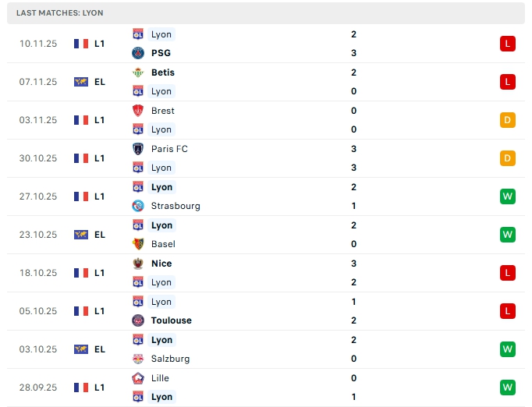Click the PSG club crest icon

138,53
